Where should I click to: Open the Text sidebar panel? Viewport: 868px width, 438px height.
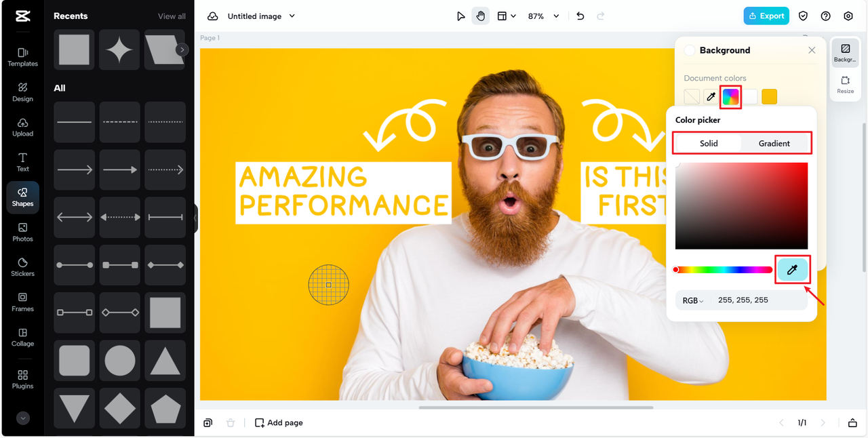click(x=22, y=162)
